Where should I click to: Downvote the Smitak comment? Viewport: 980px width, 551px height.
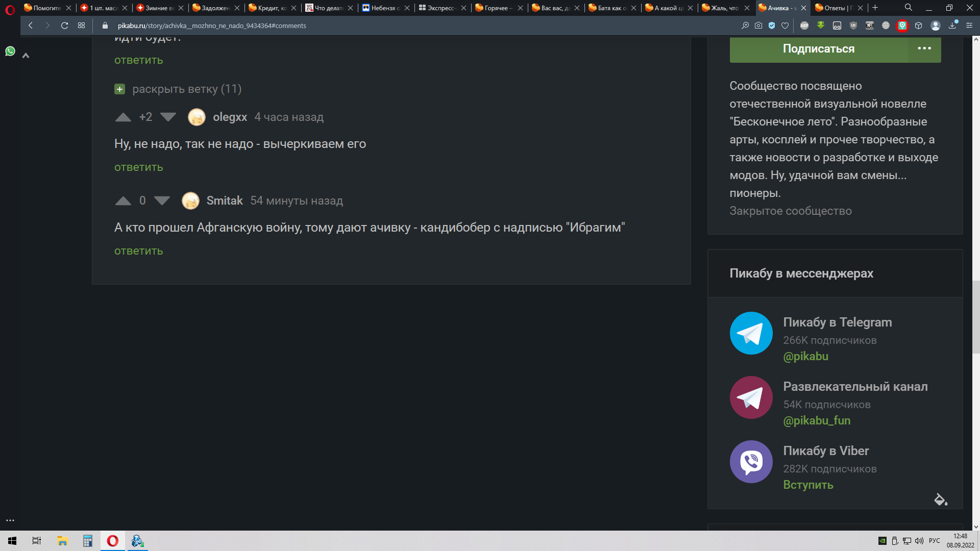pos(162,201)
